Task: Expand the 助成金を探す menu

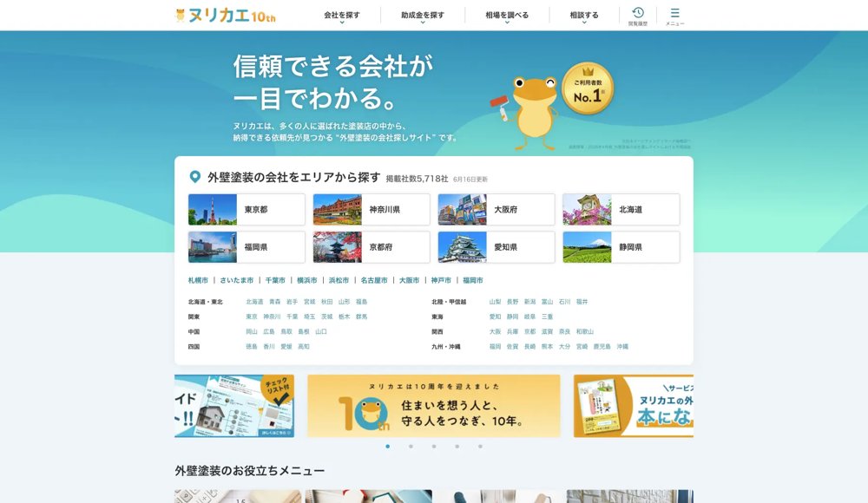Action: point(423,16)
